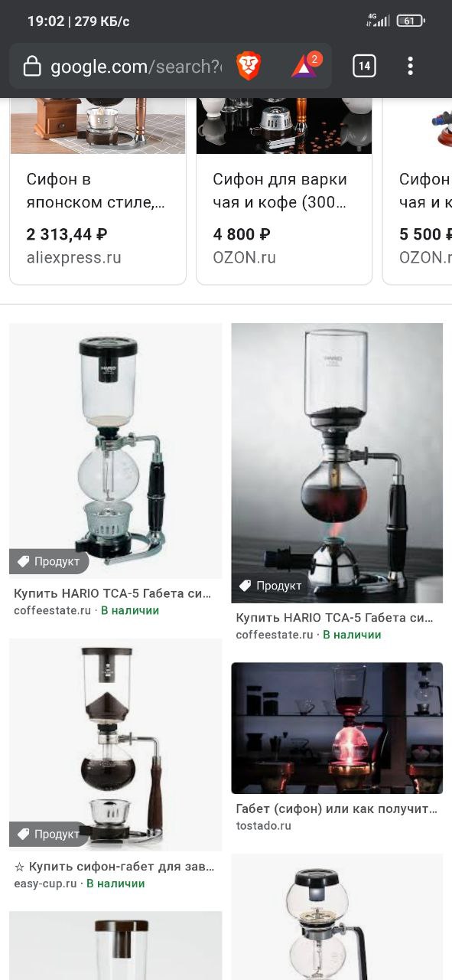The width and height of the screenshot is (452, 980).
Task: Open partially visible 5 500 ₽ OZON card
Action: [x=417, y=191]
